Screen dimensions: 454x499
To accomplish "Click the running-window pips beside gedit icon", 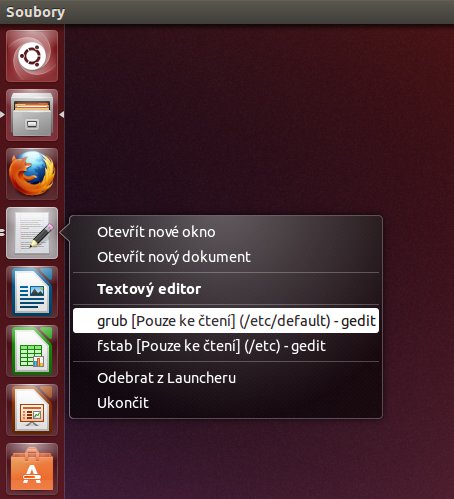I will tap(2, 233).
